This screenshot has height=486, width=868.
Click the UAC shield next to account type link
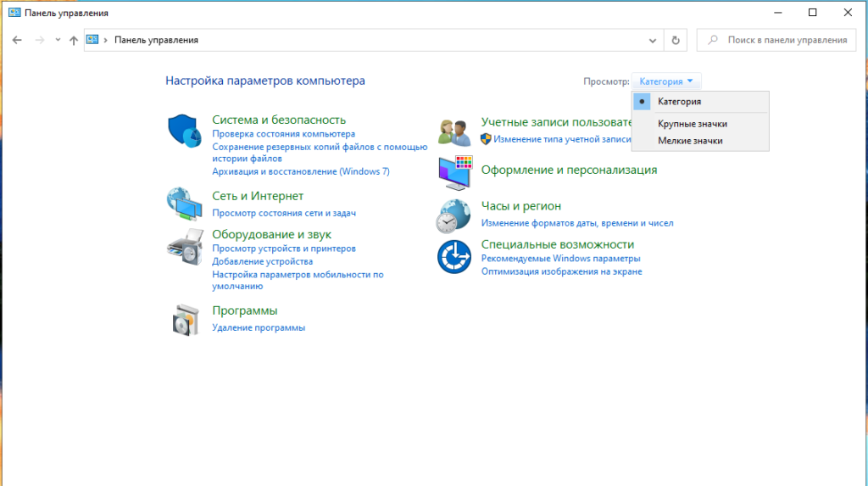click(486, 139)
